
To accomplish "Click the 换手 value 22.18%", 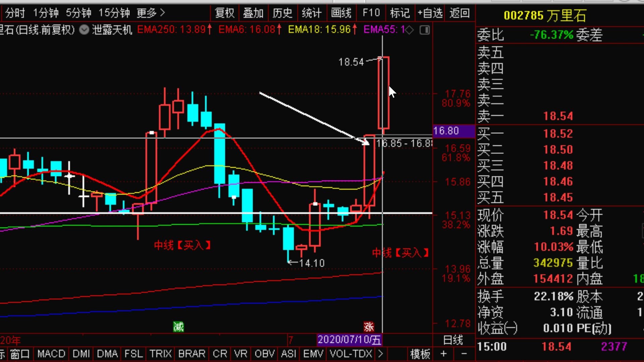I will 554,296.
